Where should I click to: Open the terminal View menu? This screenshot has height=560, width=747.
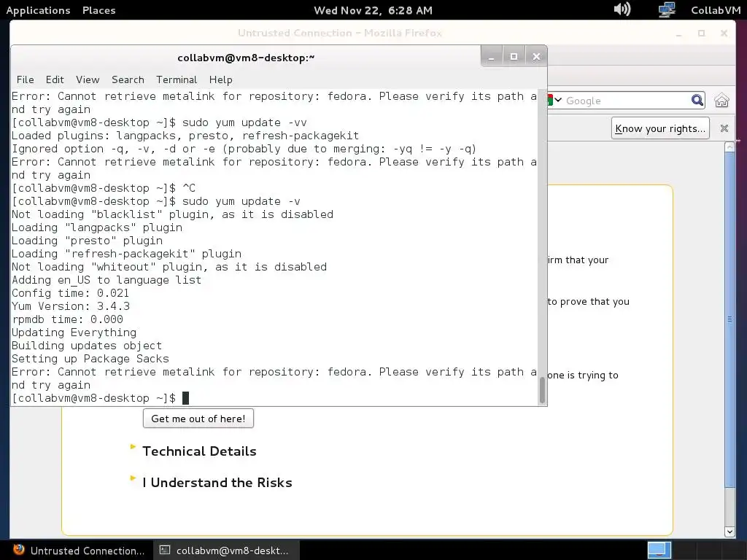(x=88, y=79)
